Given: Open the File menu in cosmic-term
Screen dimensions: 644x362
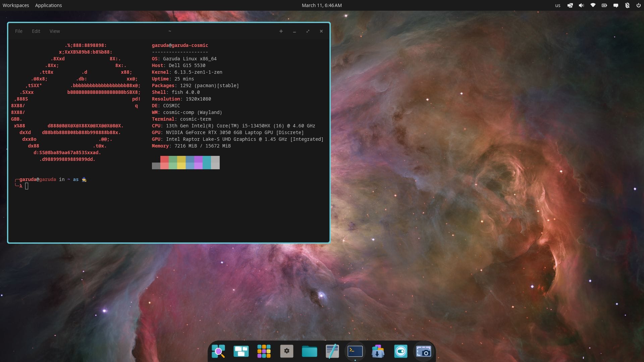Looking at the screenshot, I should click(18, 31).
